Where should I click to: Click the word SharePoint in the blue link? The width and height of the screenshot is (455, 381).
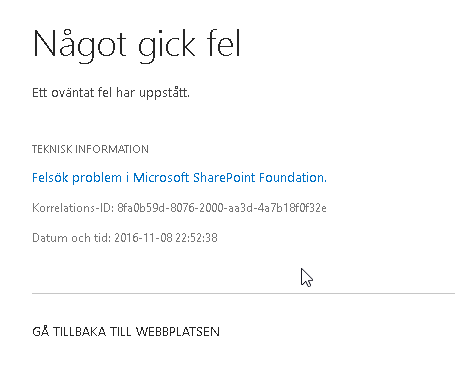click(224, 178)
